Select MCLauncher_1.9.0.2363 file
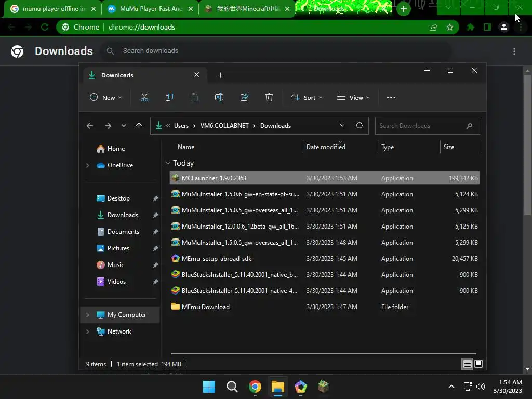This screenshot has height=399, width=532. point(325,178)
